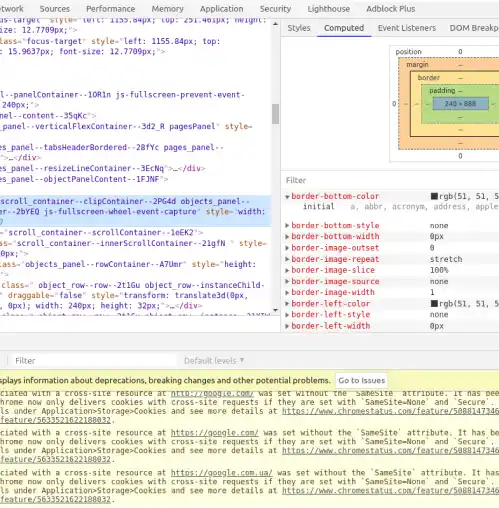
Task: Open the Default levels dropdown
Action: coord(214,361)
